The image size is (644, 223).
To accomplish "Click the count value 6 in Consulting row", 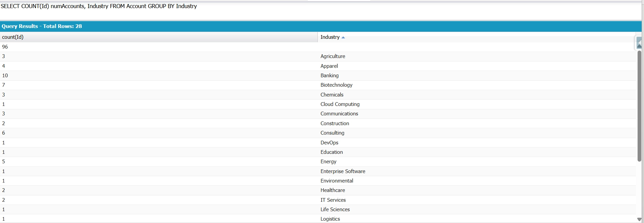I will point(3,133).
